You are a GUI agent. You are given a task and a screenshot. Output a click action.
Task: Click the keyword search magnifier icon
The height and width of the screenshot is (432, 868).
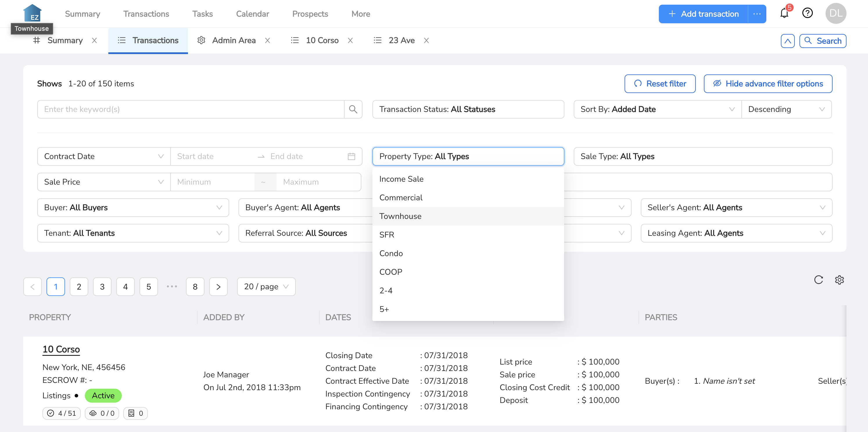click(353, 109)
